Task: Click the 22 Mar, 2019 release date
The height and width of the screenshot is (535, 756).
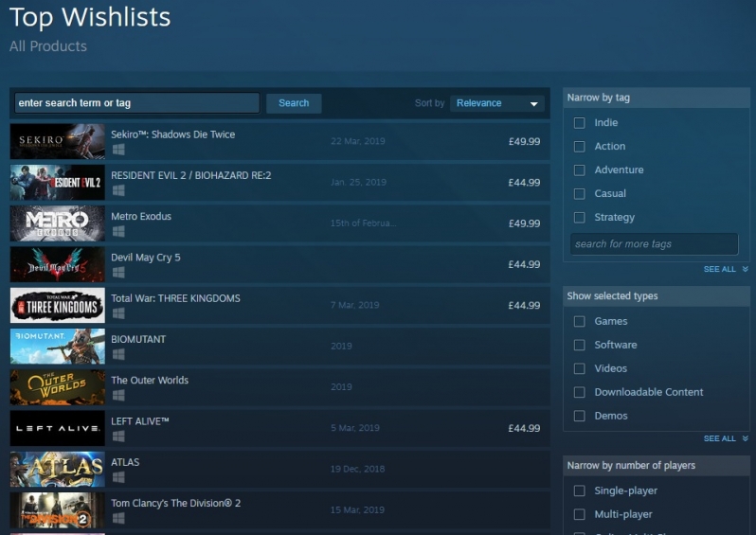Action: coord(358,141)
